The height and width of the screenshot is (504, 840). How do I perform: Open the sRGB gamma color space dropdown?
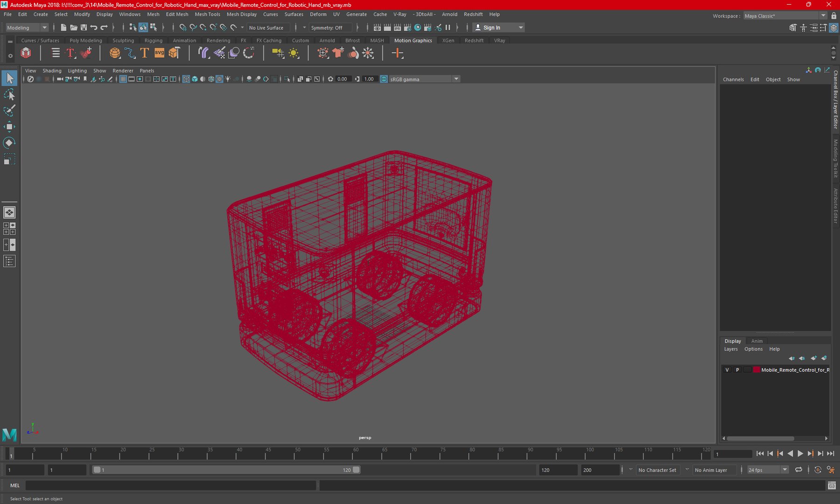pos(424,79)
